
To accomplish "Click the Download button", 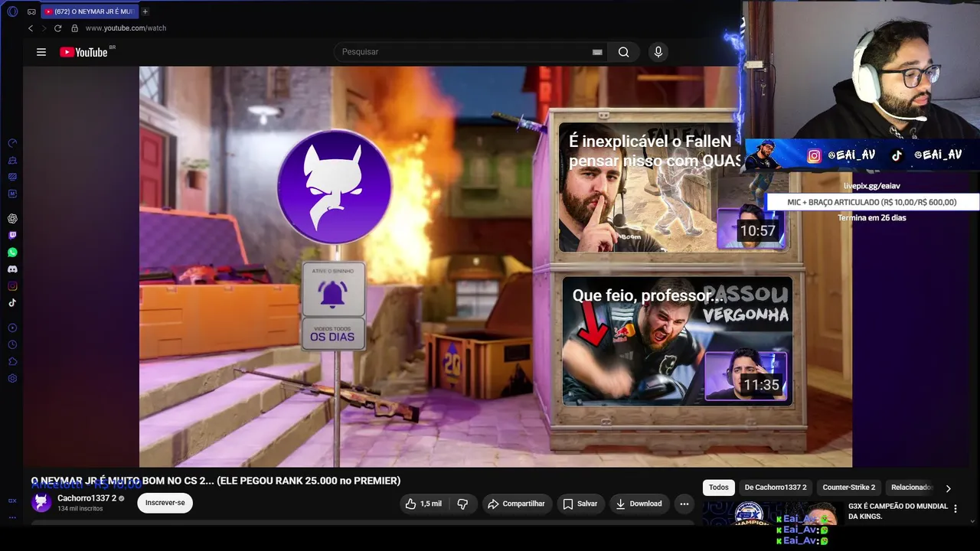I will coord(639,504).
